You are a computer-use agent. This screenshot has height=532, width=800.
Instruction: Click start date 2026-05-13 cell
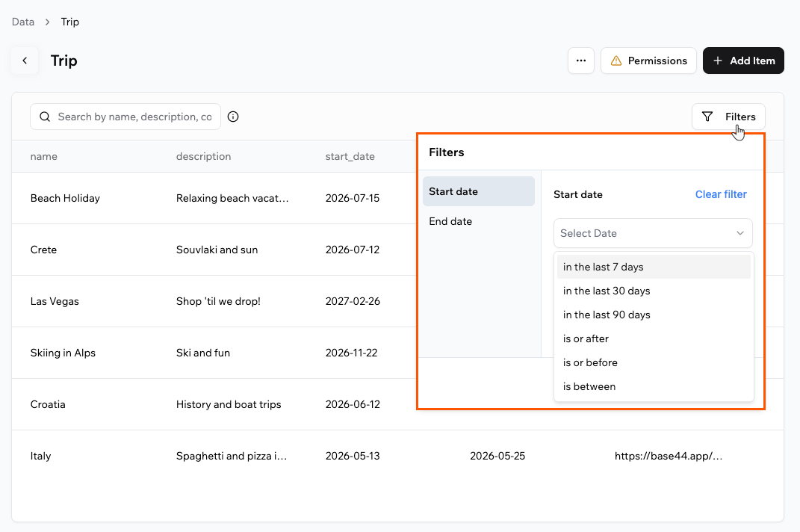pyautogui.click(x=353, y=456)
